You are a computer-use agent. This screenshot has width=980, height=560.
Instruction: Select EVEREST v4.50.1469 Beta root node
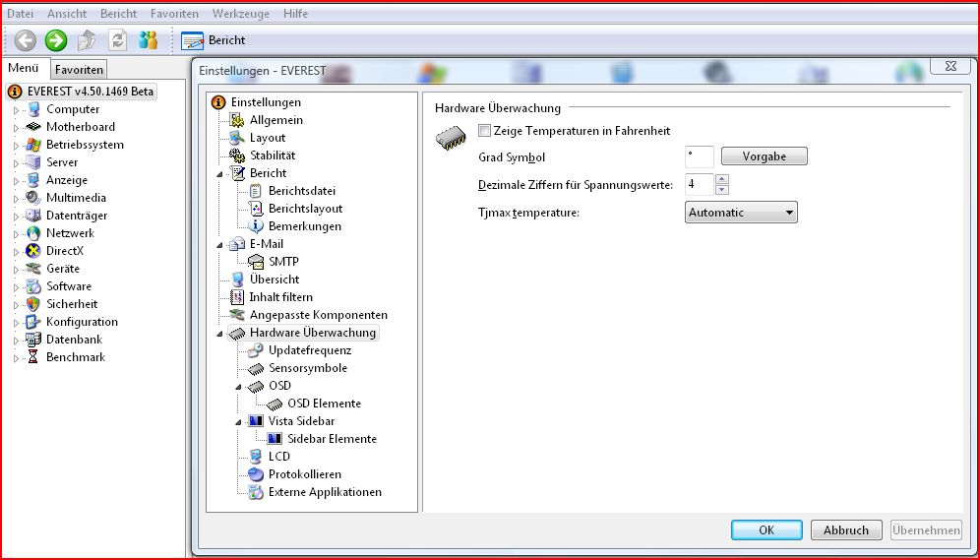[x=82, y=92]
